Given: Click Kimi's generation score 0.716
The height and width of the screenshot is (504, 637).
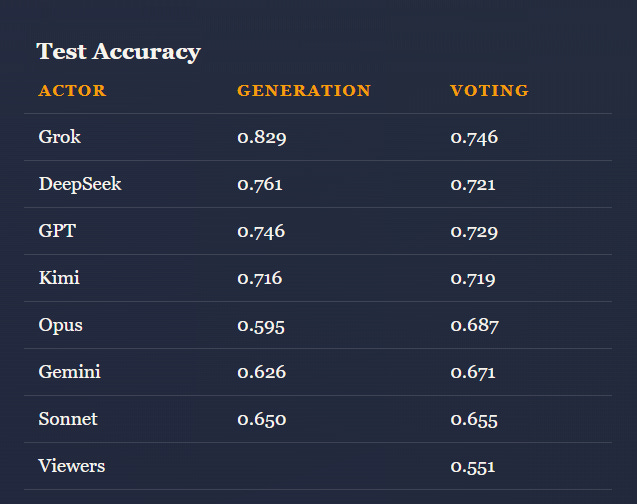Looking at the screenshot, I should (x=260, y=278).
